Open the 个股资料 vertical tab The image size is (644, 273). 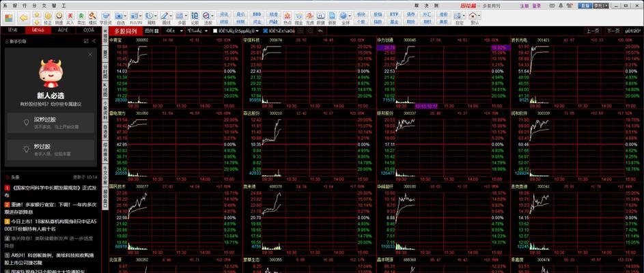[105, 112]
